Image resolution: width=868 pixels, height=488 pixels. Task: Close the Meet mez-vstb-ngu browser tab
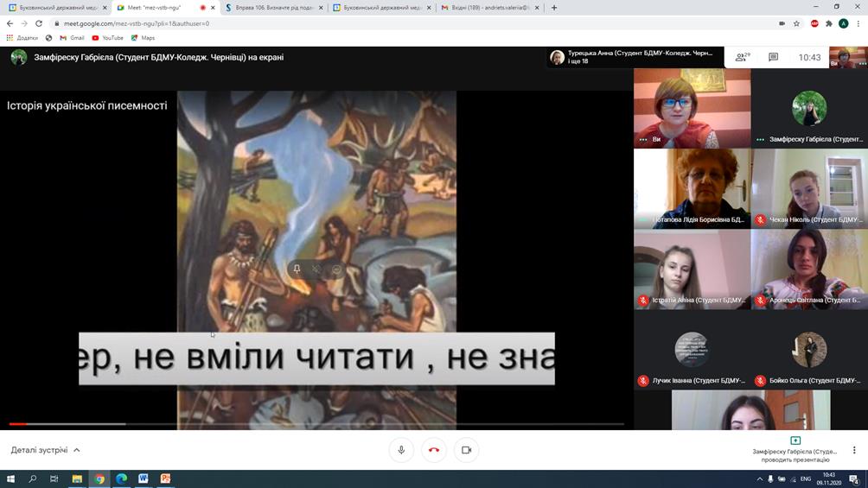click(x=214, y=8)
